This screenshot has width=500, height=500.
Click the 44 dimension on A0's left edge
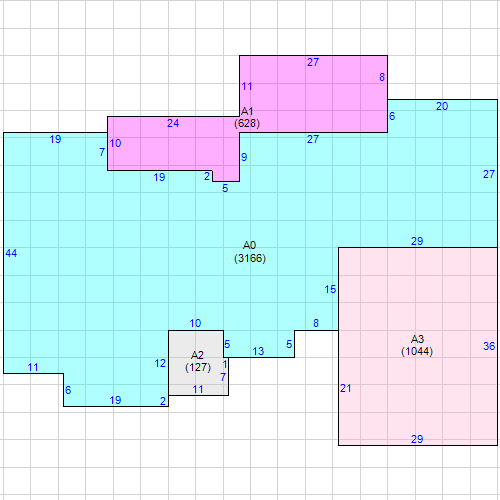11,253
